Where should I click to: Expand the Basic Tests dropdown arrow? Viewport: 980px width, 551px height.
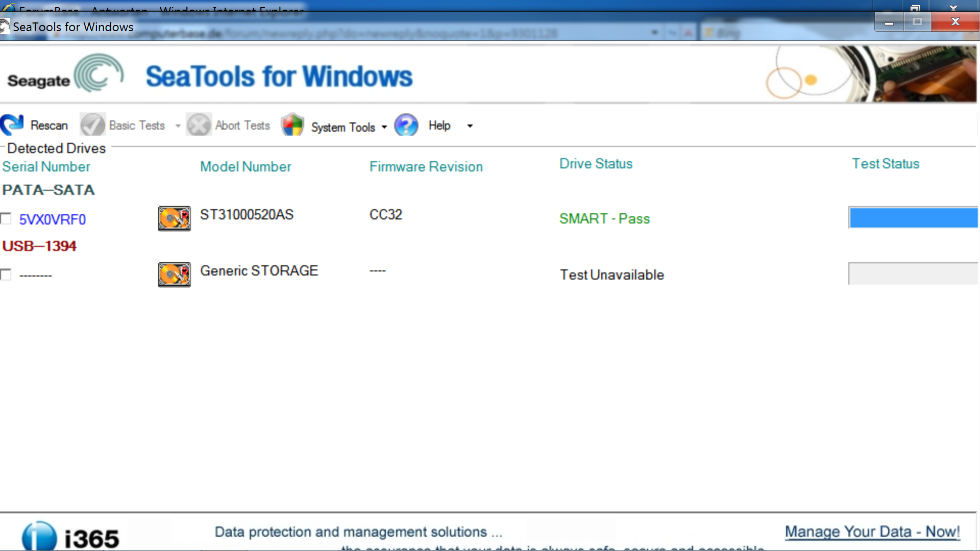pyautogui.click(x=178, y=126)
